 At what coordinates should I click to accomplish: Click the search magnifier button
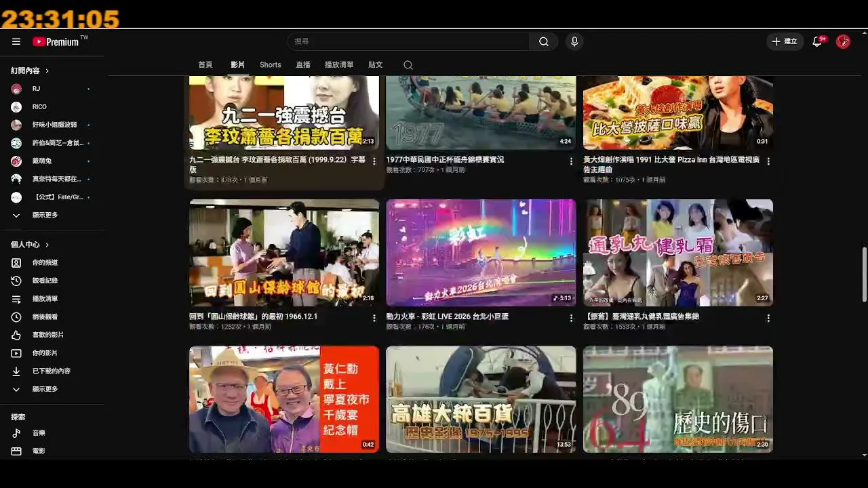(x=544, y=41)
